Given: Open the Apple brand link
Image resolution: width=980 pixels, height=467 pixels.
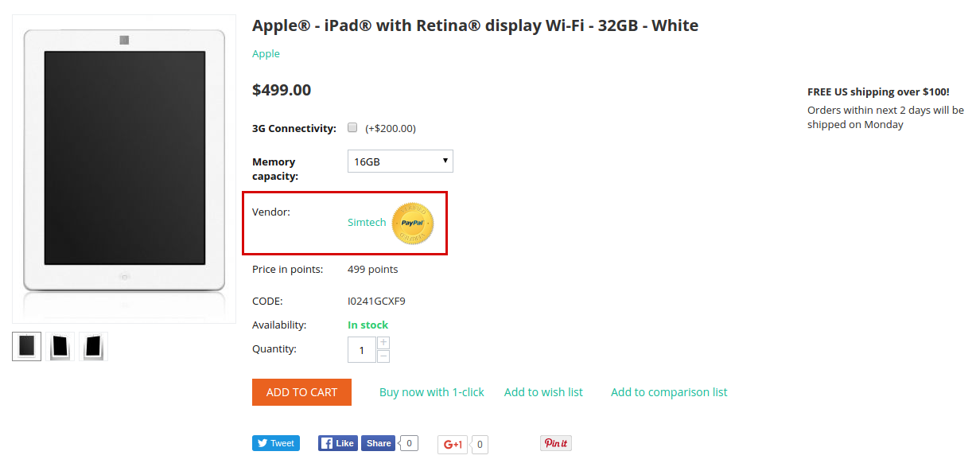Looking at the screenshot, I should coord(266,53).
